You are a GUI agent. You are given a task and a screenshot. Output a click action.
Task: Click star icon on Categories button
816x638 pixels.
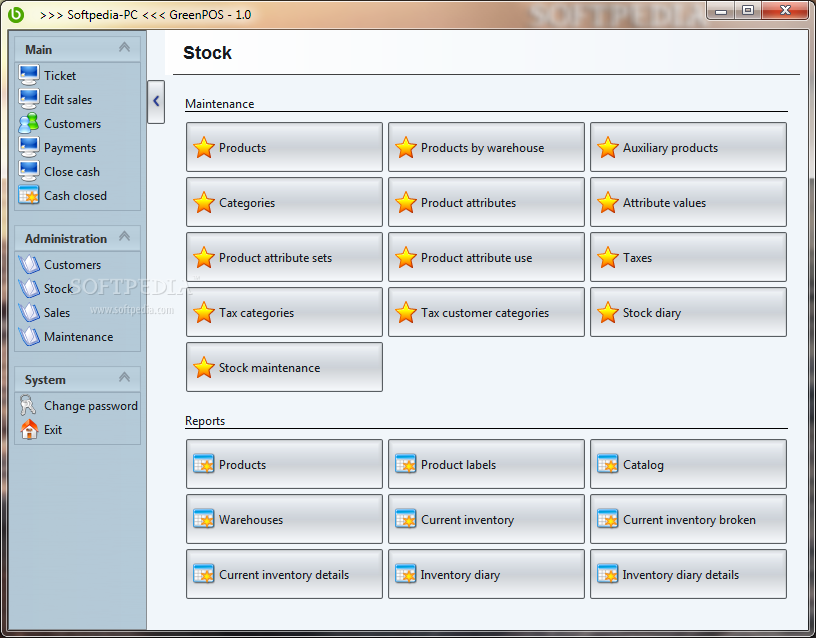203,202
